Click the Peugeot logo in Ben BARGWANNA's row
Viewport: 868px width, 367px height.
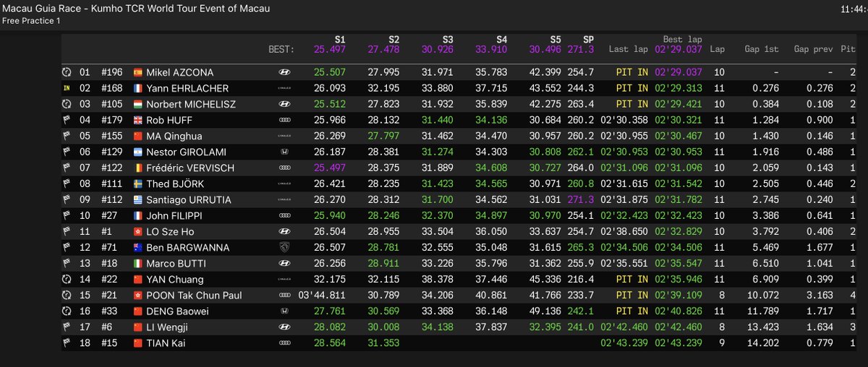point(284,248)
